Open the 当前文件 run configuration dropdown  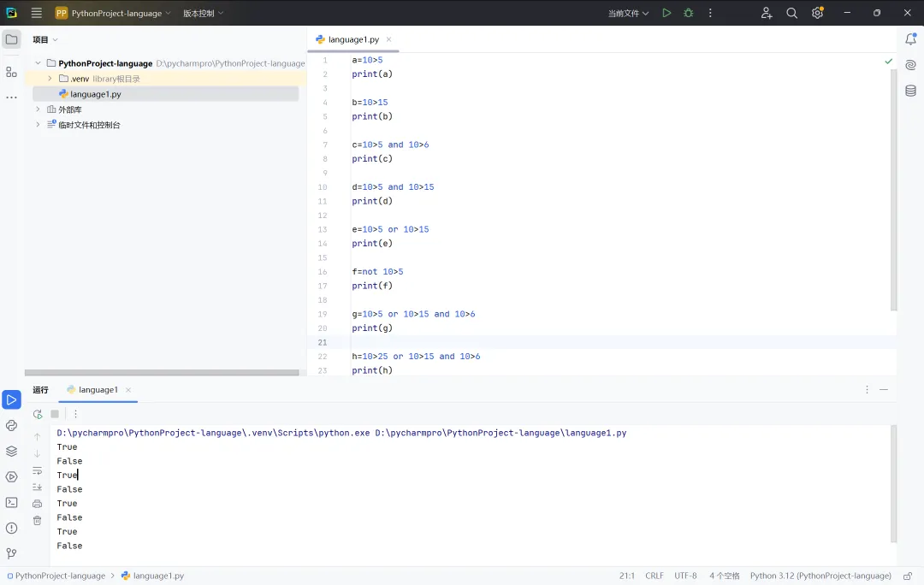[x=628, y=13]
